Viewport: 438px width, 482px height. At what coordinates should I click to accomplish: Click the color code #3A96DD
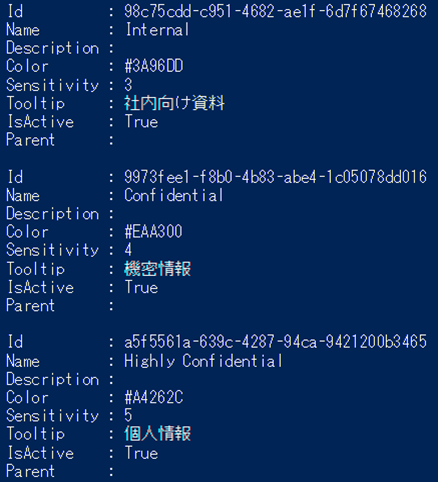pyautogui.click(x=154, y=66)
